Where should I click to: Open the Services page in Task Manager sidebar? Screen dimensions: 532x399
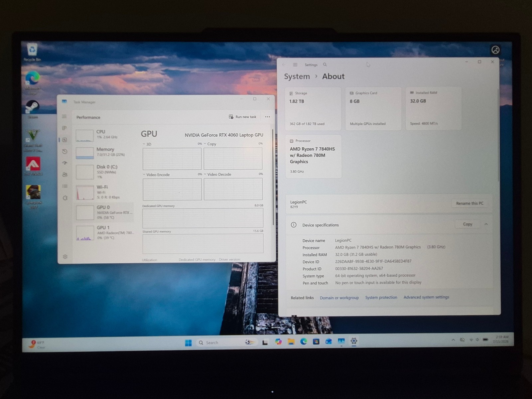tap(65, 198)
